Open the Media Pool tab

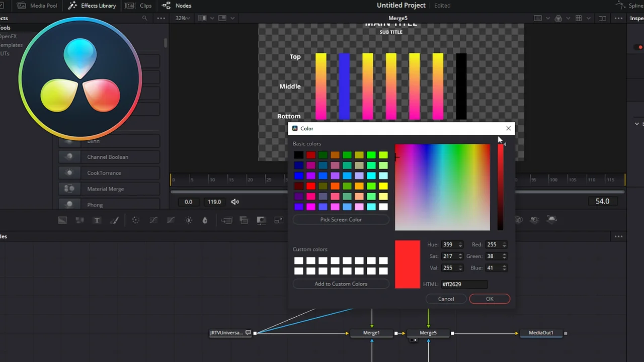click(x=38, y=6)
